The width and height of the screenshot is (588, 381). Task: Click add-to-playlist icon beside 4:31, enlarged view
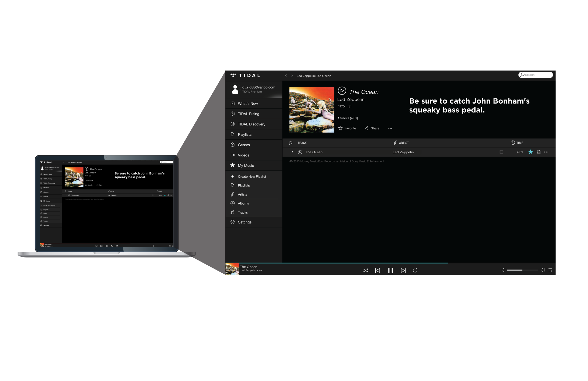(539, 152)
